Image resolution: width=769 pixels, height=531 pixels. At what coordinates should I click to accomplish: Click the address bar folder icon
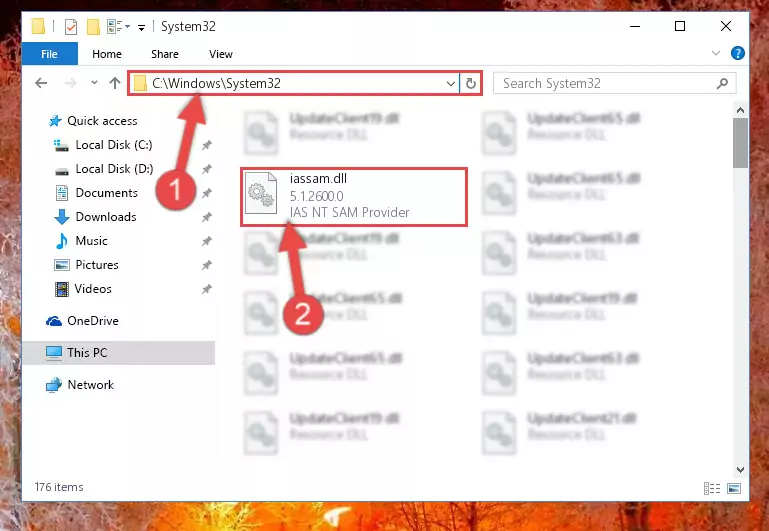point(140,83)
